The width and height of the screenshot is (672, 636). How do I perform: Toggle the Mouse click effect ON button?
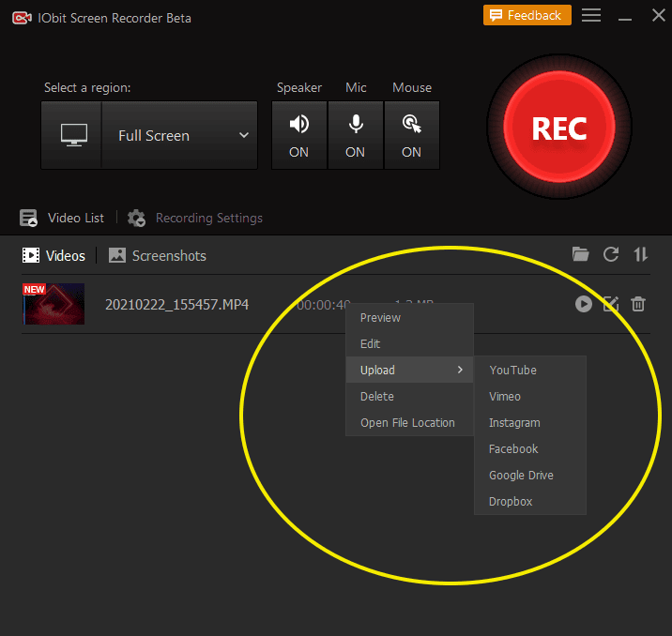[412, 135]
